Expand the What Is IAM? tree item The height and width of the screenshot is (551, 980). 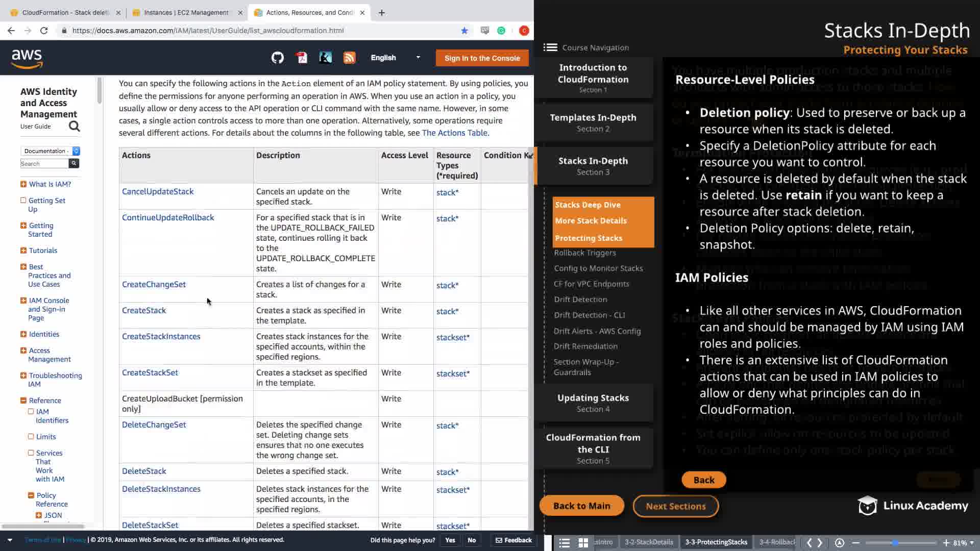tap(23, 184)
